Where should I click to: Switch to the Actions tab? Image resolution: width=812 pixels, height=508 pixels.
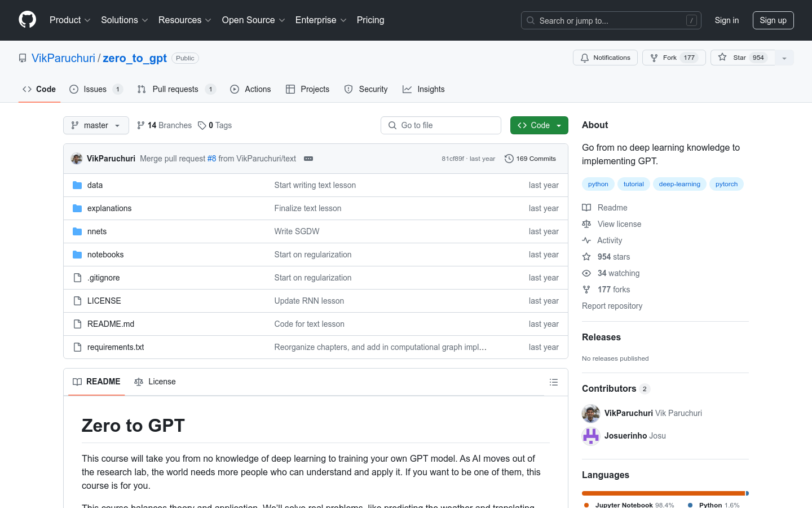tap(250, 89)
